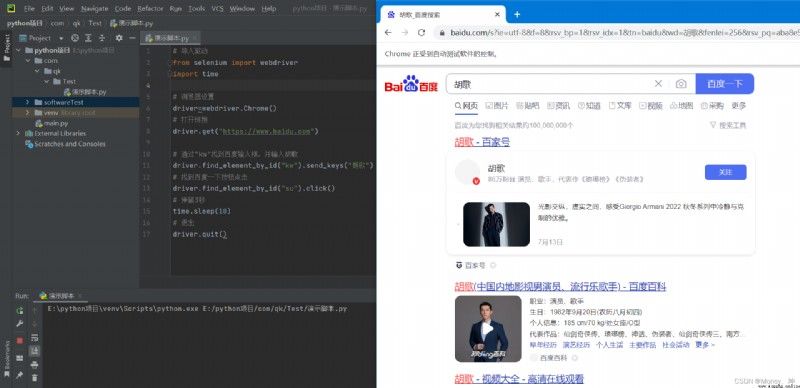This screenshot has width=800, height=388.
Task: Click Chrome forward arrow
Action: pyautogui.click(x=405, y=33)
